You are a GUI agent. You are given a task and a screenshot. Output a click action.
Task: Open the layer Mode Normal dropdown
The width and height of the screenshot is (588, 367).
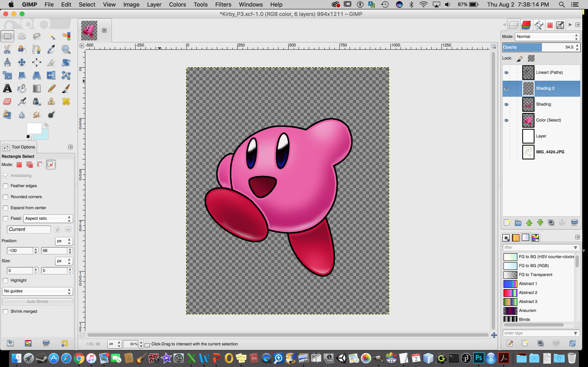tap(547, 37)
